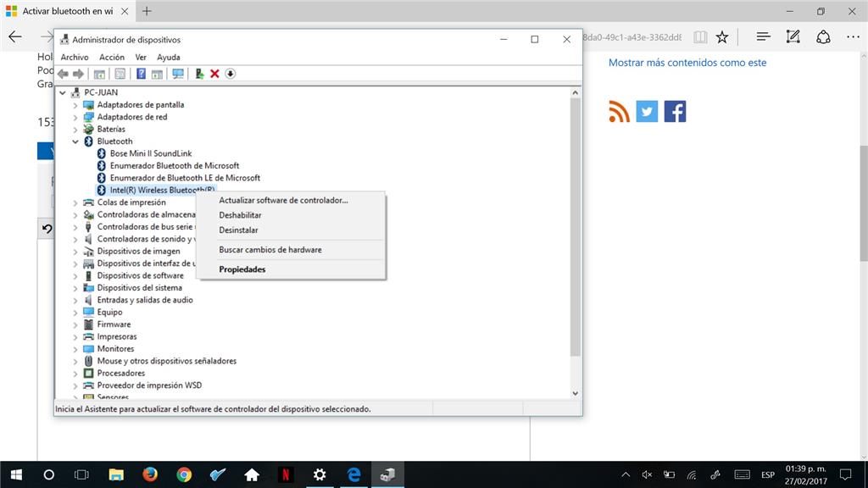This screenshot has height=488, width=868.
Task: Open the Settings gear on the taskbar
Action: [320, 475]
